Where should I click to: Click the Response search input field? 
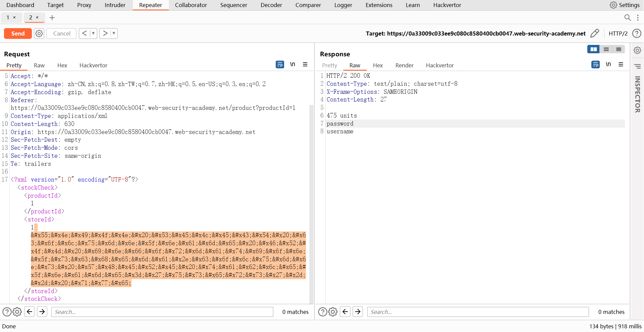[x=478, y=312]
